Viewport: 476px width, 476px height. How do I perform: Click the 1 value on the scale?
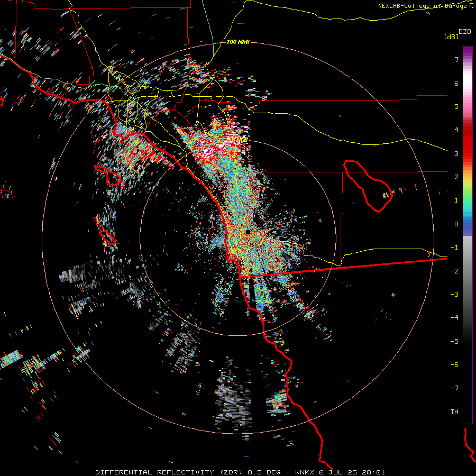coord(456,200)
